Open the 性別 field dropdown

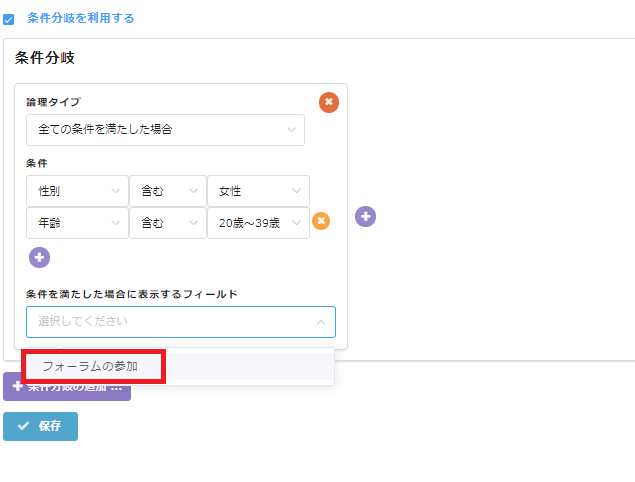[x=77, y=191]
